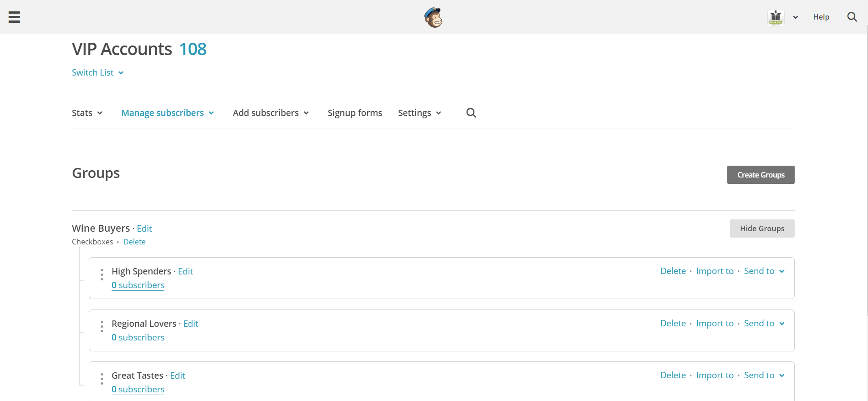Click Import to for Great Tastes
The width and height of the screenshot is (868, 401).
(x=715, y=376)
